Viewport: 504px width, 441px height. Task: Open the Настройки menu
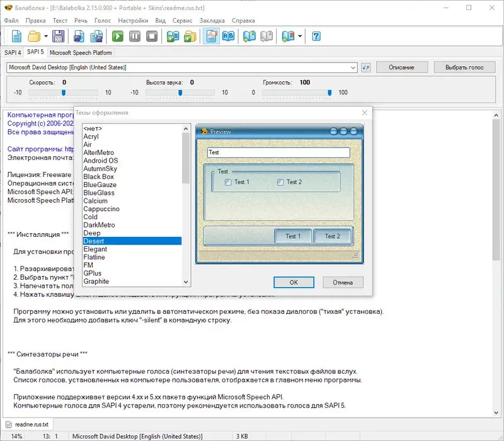pyautogui.click(x=133, y=21)
